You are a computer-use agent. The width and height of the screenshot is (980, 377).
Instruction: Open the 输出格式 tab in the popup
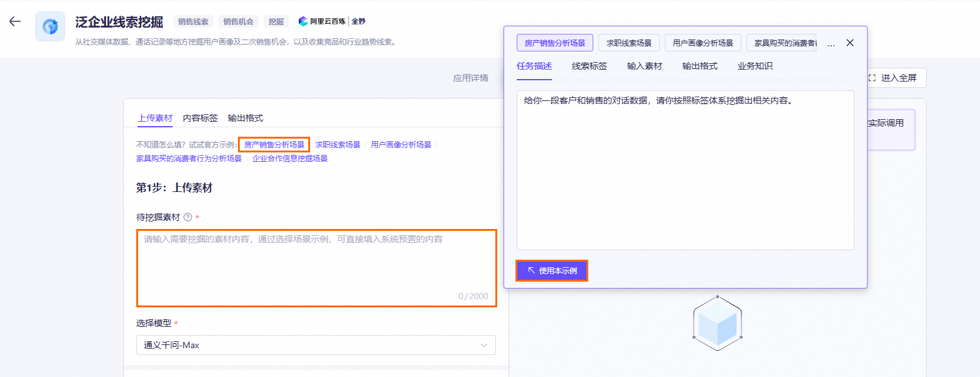click(700, 66)
